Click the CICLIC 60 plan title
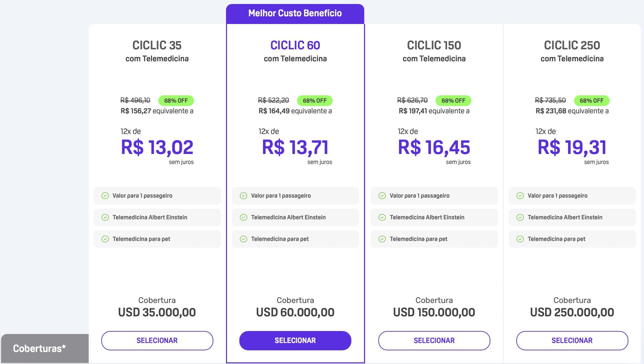 pos(295,45)
